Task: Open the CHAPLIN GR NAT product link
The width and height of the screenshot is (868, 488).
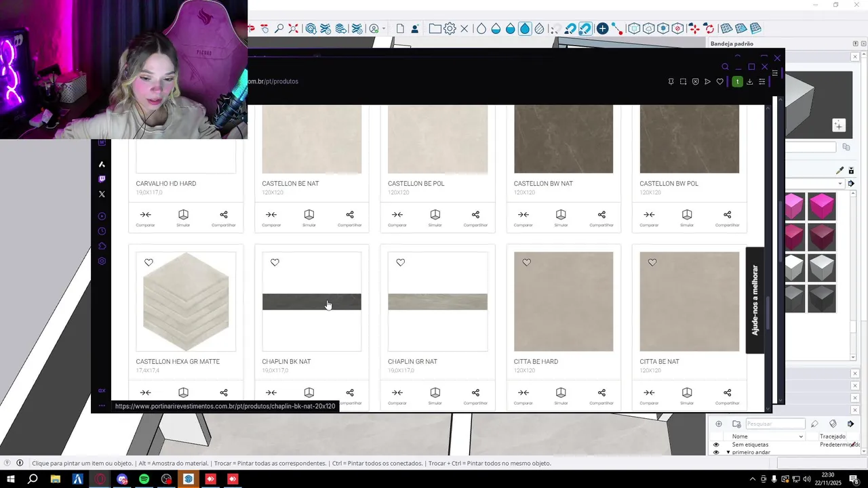Action: pos(412,362)
